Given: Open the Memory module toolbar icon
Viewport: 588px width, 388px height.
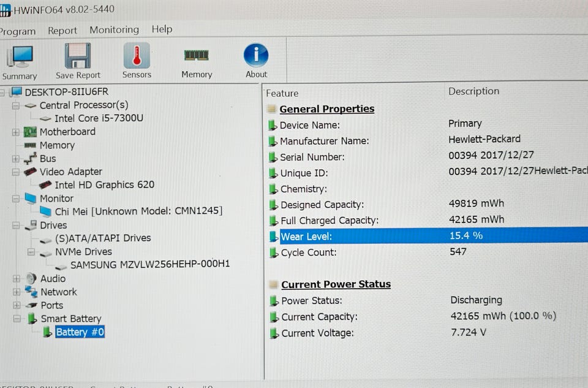Looking at the screenshot, I should click(x=196, y=56).
